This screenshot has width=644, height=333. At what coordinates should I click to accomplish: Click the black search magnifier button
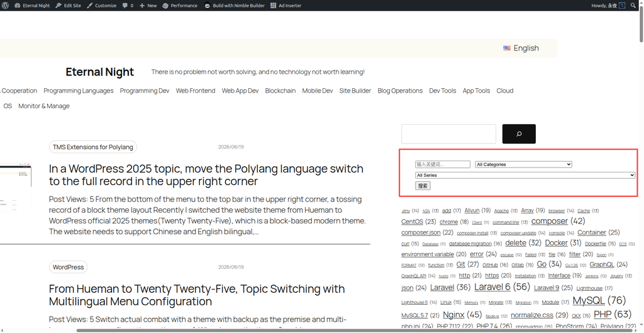[x=519, y=134]
